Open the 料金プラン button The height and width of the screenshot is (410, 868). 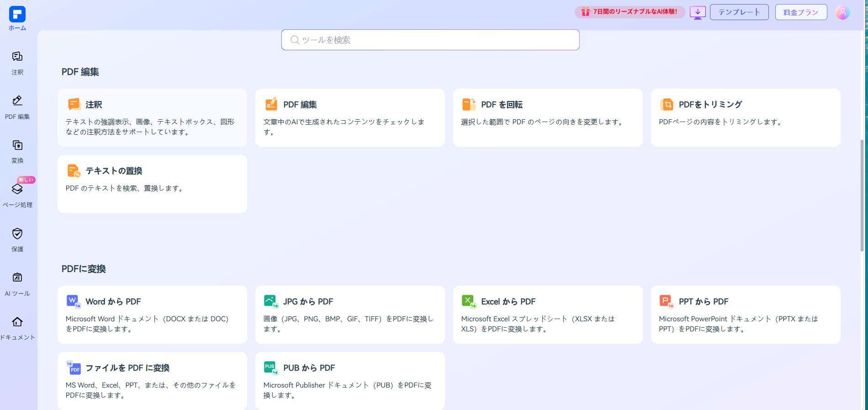[x=801, y=12]
